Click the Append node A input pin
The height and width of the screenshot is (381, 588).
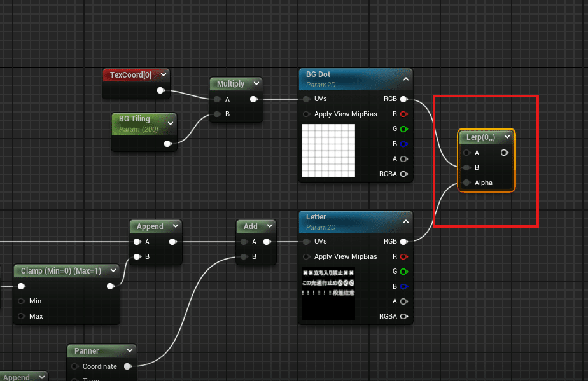(x=137, y=242)
